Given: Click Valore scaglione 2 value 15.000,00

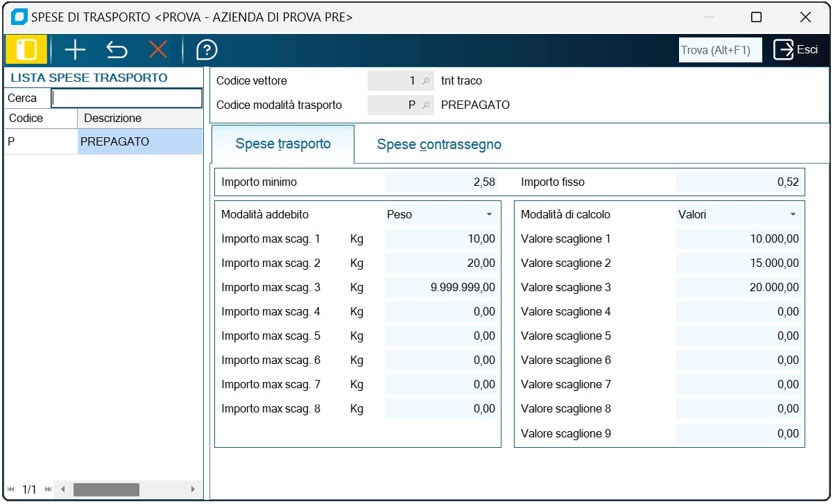Looking at the screenshot, I should [x=739, y=263].
